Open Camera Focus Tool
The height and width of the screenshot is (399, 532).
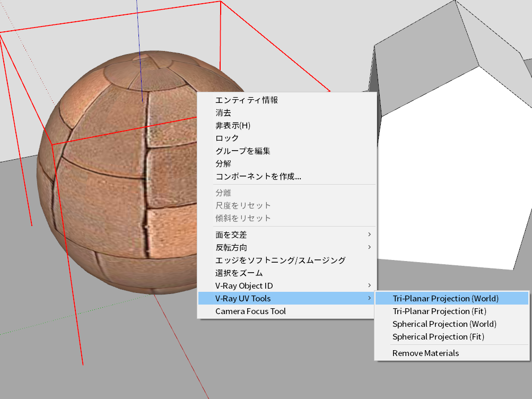[x=286, y=311]
